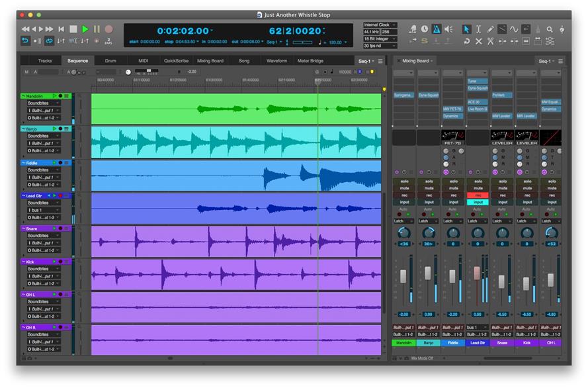Open the Drum editor tab
The height and width of the screenshot is (388, 588).
(110, 61)
